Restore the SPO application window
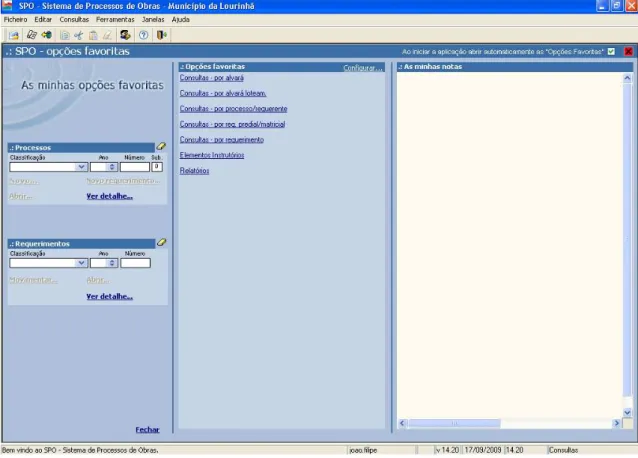The width and height of the screenshot is (638, 458). tap(617, 6)
